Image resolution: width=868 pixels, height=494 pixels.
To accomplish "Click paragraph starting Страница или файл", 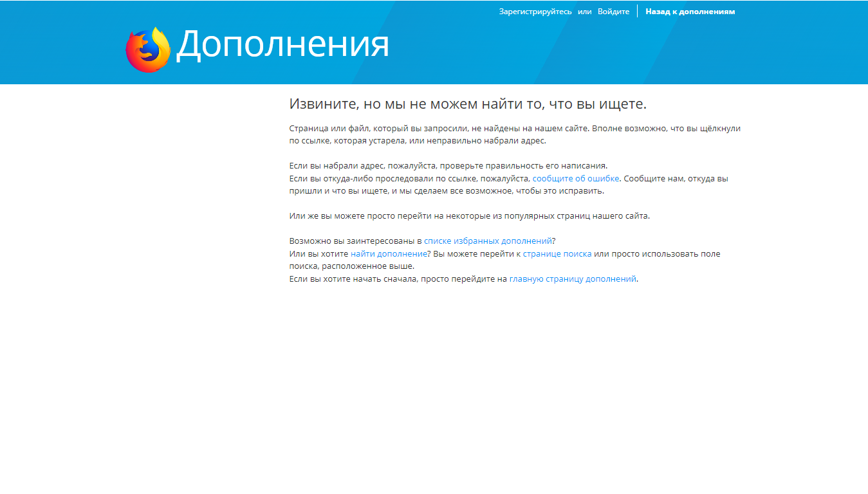I will [x=515, y=134].
